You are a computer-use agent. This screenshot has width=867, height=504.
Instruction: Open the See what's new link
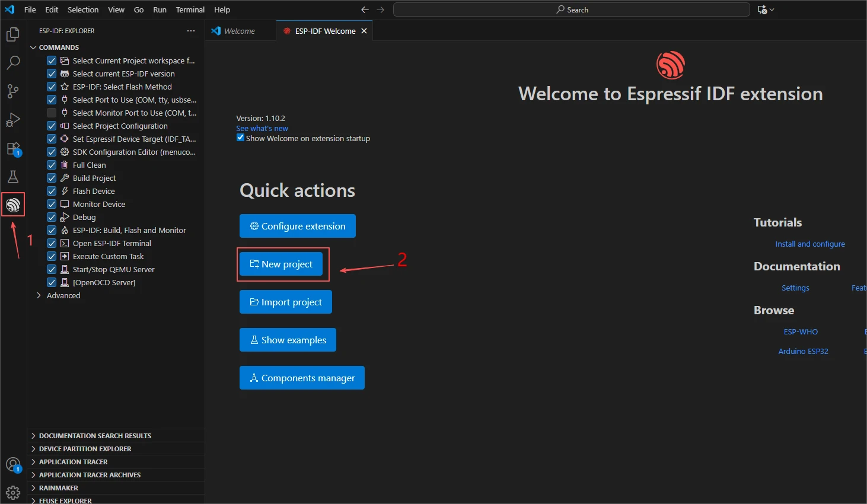coord(262,128)
